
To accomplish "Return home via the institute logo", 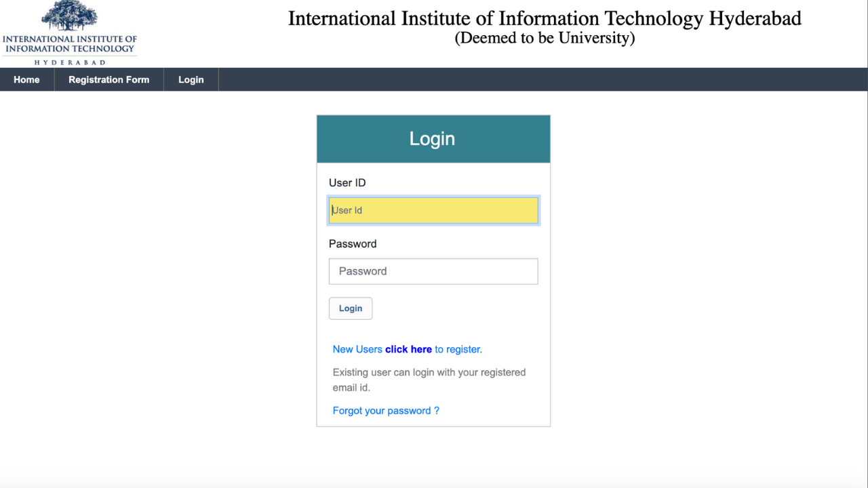I will click(69, 30).
